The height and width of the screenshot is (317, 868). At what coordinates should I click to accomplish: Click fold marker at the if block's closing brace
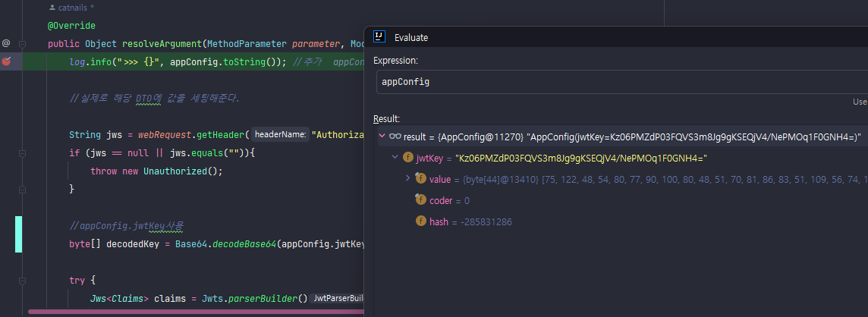pyautogui.click(x=23, y=189)
